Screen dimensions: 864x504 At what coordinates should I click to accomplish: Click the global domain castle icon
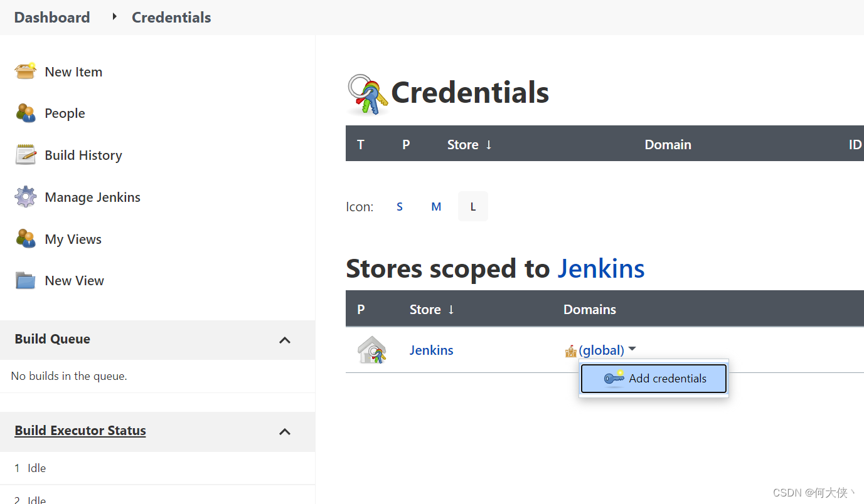(571, 351)
